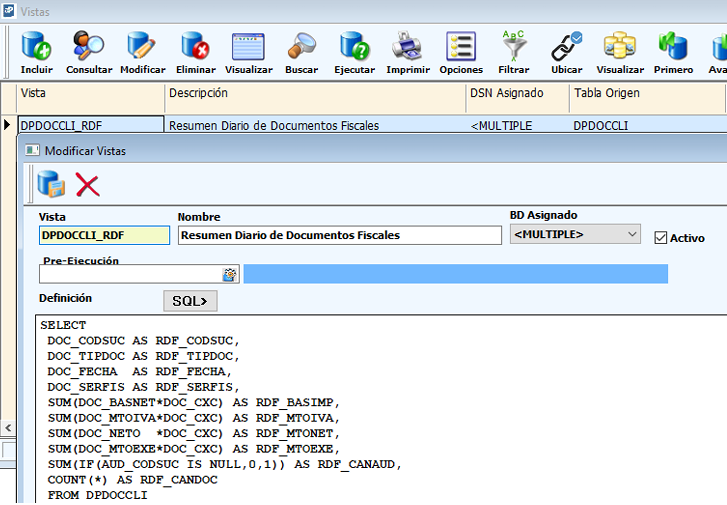Click the Incluir toolbar icon
Image resolution: width=727 pixels, height=505 pixels.
click(36, 52)
